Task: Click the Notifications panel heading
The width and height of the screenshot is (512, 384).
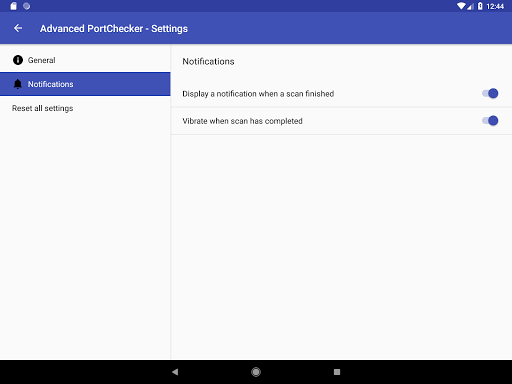Action: point(208,61)
